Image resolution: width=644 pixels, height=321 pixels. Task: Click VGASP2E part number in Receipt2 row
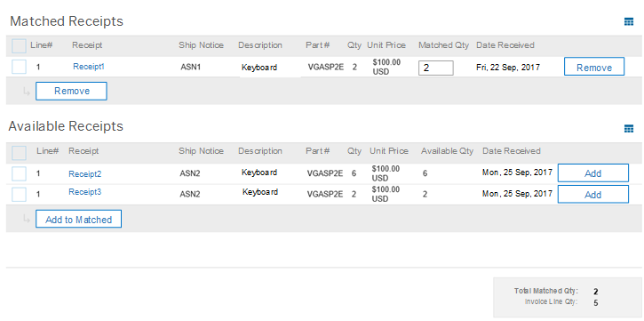(325, 173)
